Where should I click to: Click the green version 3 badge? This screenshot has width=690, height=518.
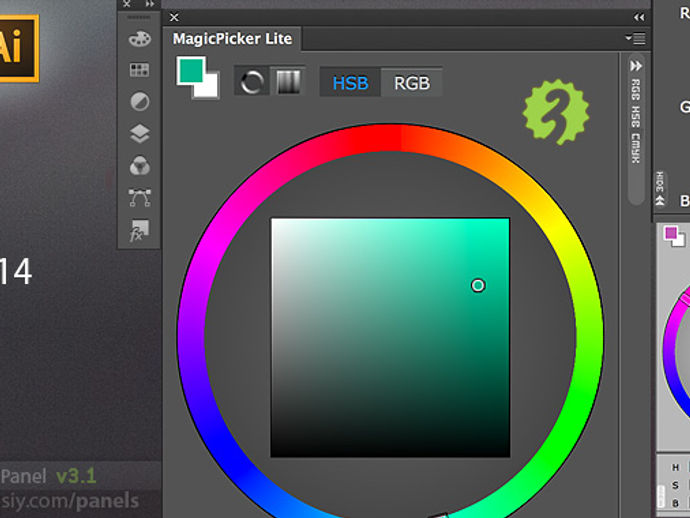pyautogui.click(x=556, y=111)
